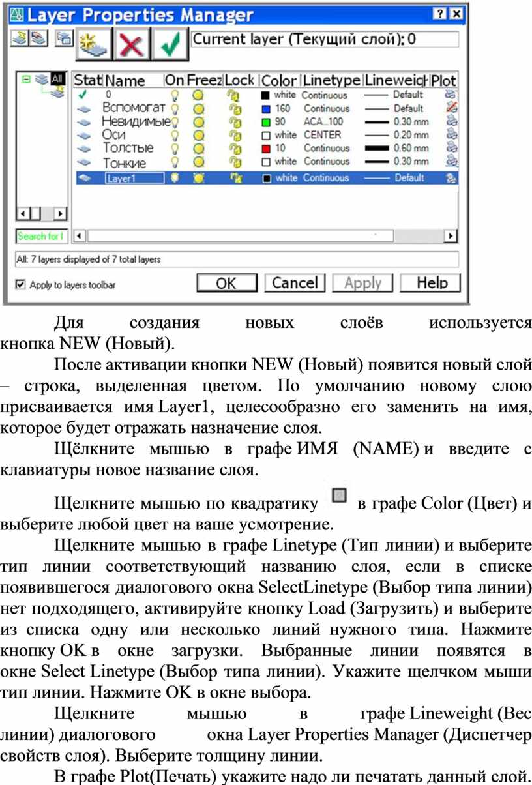
Task: Toggle the On bulb for layer Layer1
Action: [174, 178]
